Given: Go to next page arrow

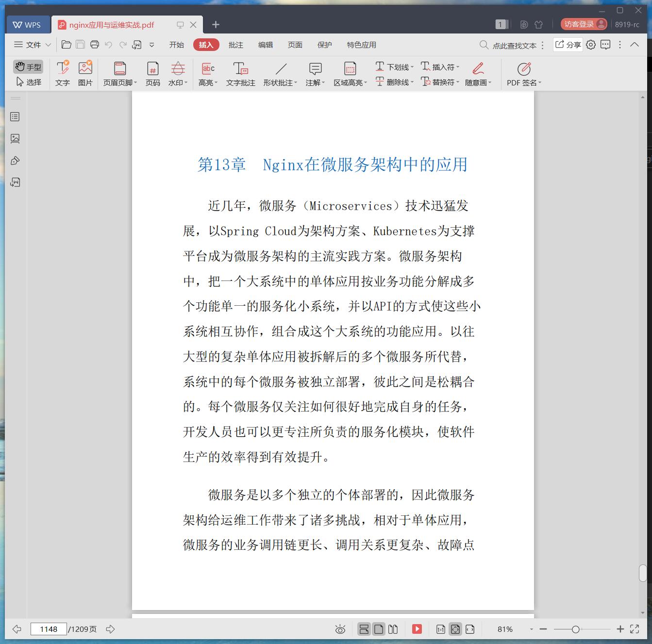Looking at the screenshot, I should [x=111, y=629].
